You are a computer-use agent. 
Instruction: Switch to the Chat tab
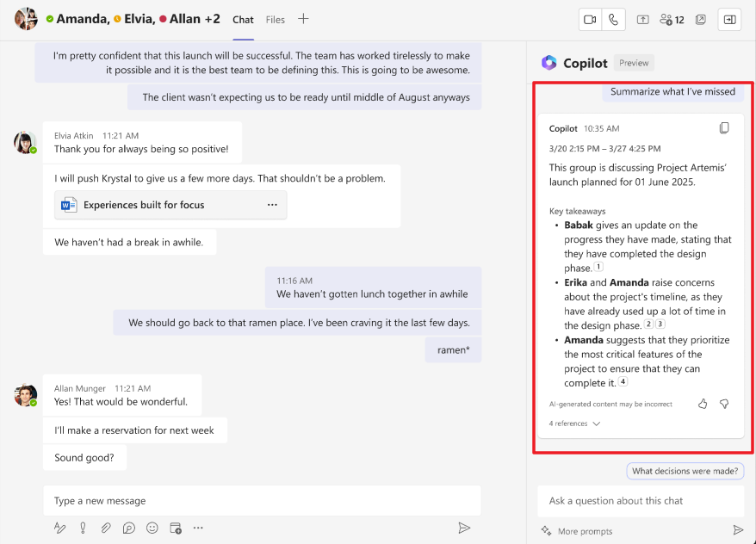pos(243,20)
